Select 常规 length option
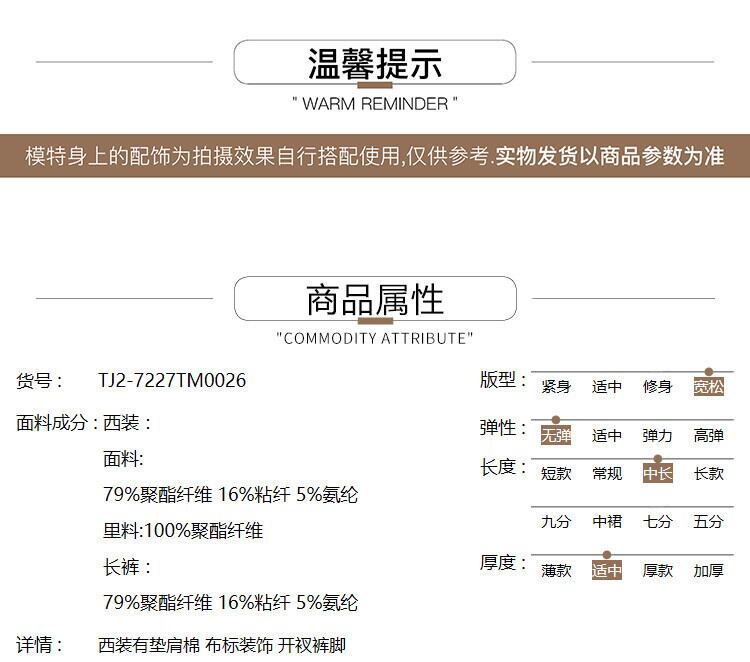 click(607, 474)
